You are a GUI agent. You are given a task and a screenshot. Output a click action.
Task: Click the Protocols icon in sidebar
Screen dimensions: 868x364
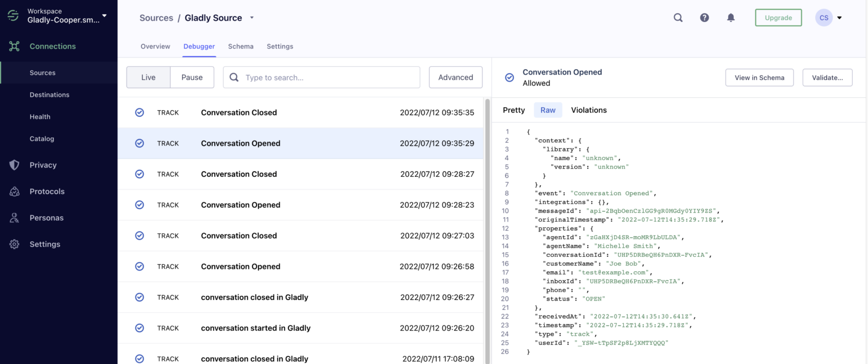coord(14,191)
